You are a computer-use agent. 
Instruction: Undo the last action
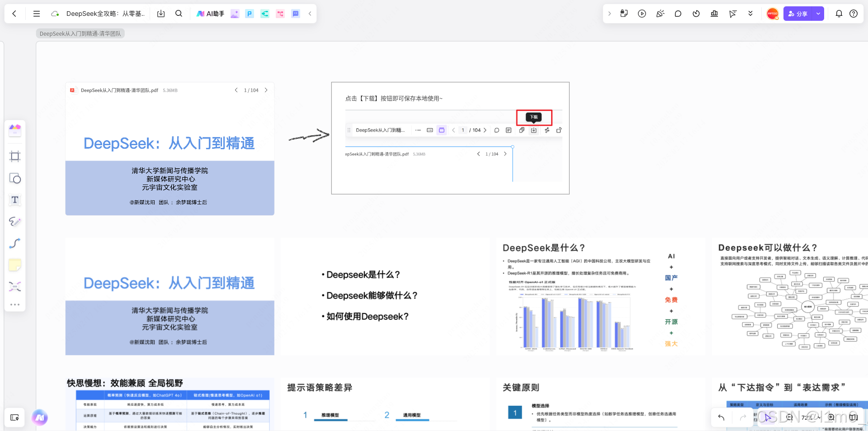721,417
